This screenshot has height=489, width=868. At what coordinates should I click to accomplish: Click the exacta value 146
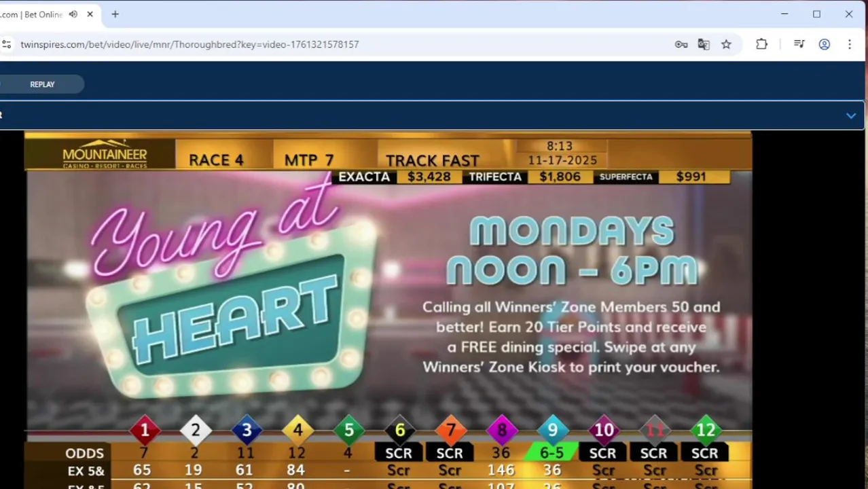tap(501, 470)
